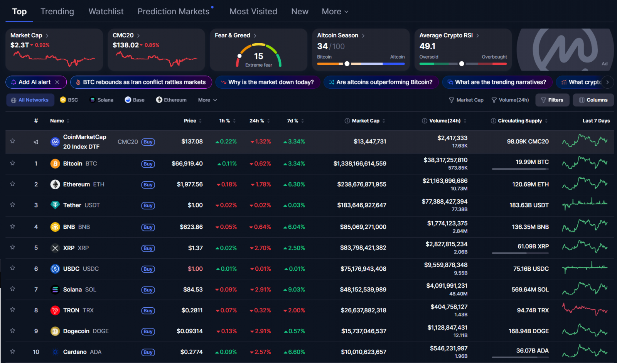Screen dimensions: 617x364
Task: Open Bitcoin's Last 7 Days sparkline chart
Action: point(585,163)
